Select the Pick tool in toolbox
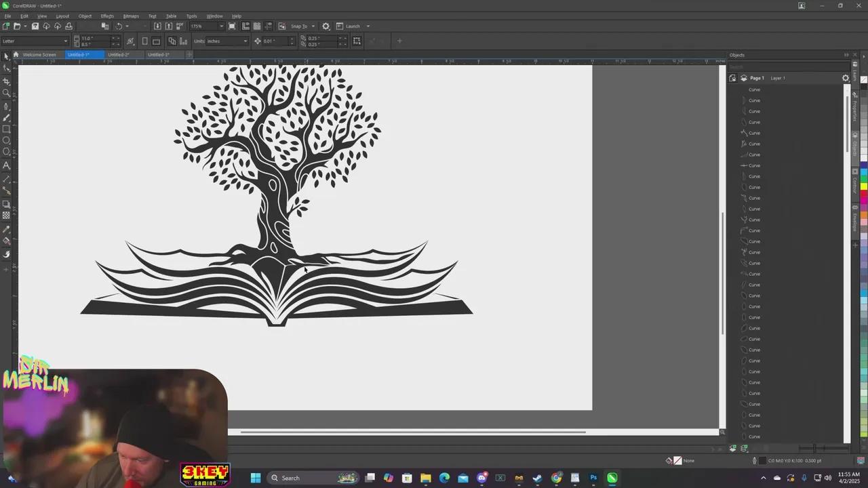 point(6,57)
